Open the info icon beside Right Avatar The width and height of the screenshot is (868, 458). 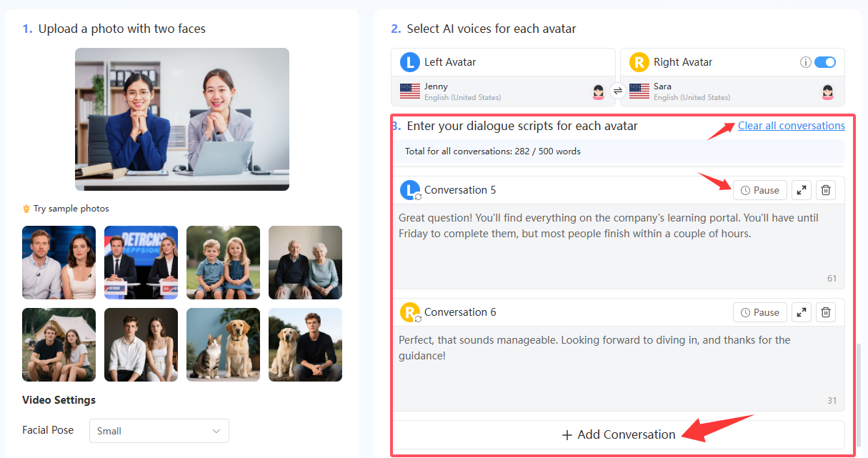[805, 62]
